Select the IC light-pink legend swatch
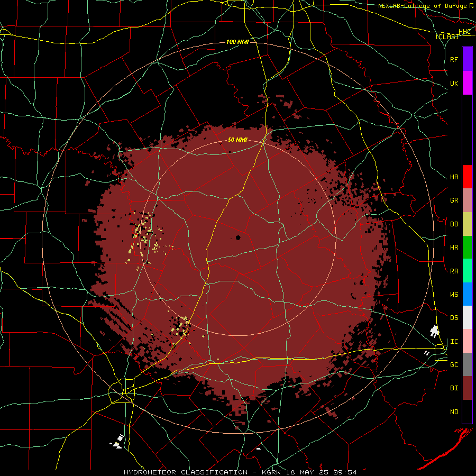This screenshot has width=476, height=476. click(467, 341)
